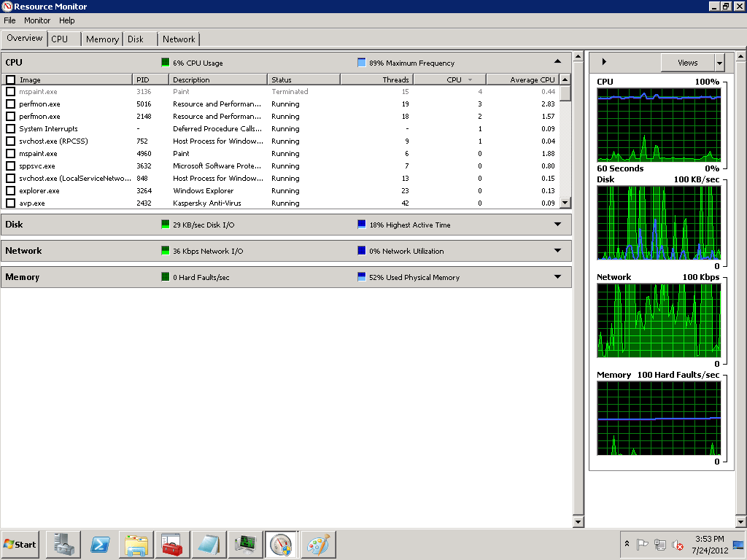The image size is (747, 560).
Task: Expand the Disk section
Action: point(557,225)
